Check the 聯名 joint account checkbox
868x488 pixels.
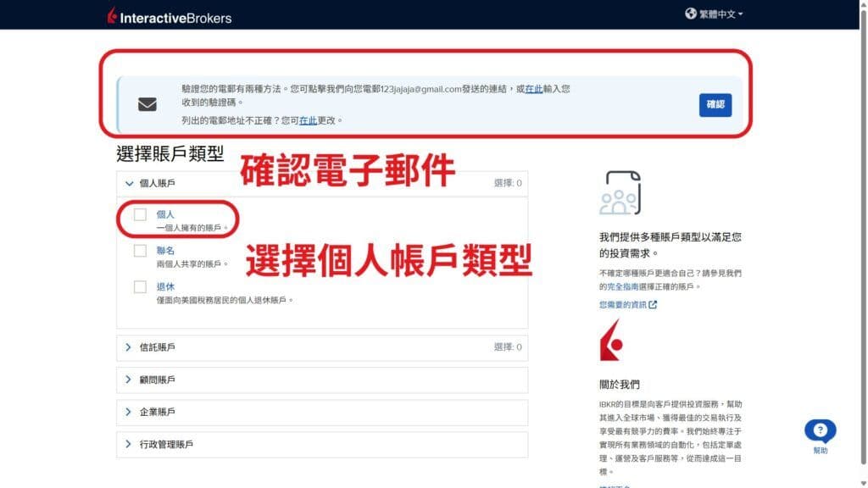coord(139,251)
